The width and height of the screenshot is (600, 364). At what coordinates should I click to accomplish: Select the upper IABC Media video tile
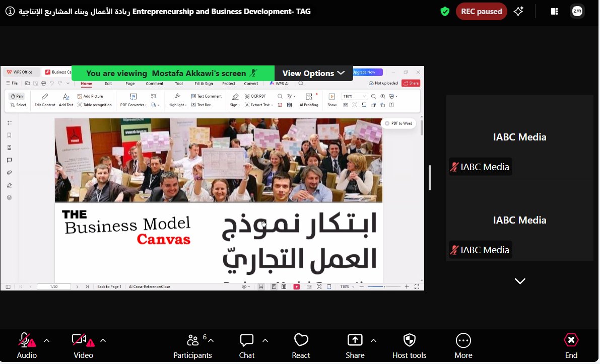tap(519, 137)
